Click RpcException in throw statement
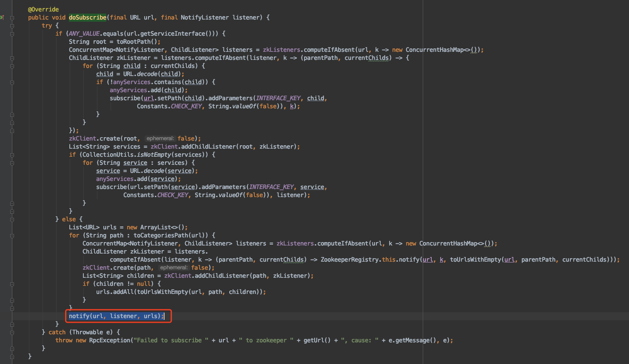Image resolution: width=629 pixels, height=364 pixels. click(110, 340)
